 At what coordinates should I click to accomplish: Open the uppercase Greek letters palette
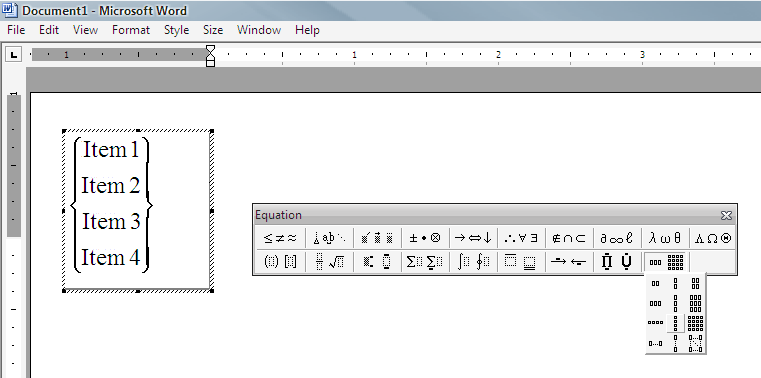712,238
